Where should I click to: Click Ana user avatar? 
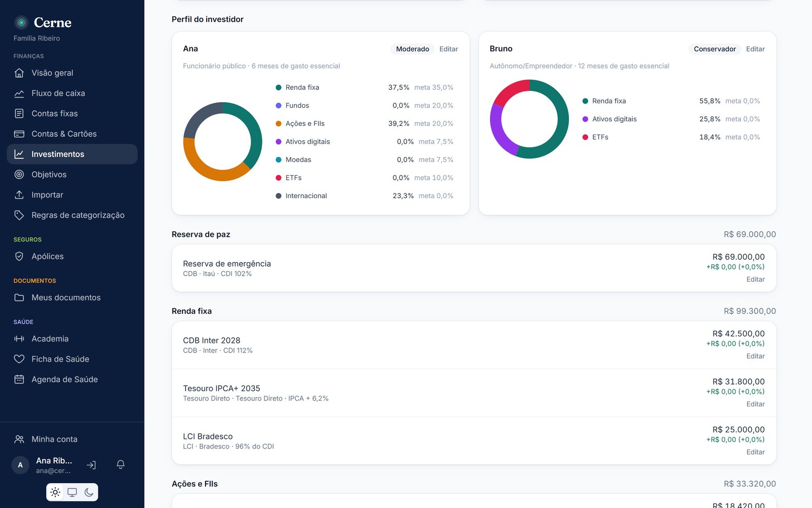point(20,465)
